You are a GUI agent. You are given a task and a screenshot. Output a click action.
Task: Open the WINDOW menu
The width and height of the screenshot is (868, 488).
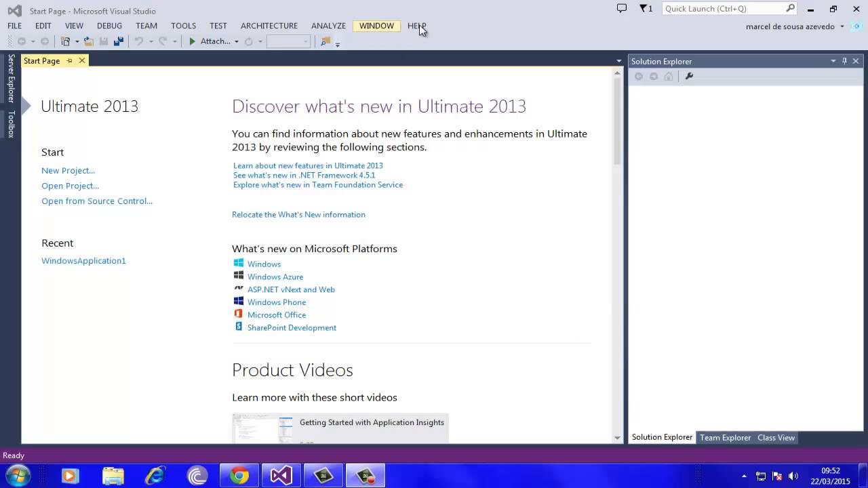(376, 26)
